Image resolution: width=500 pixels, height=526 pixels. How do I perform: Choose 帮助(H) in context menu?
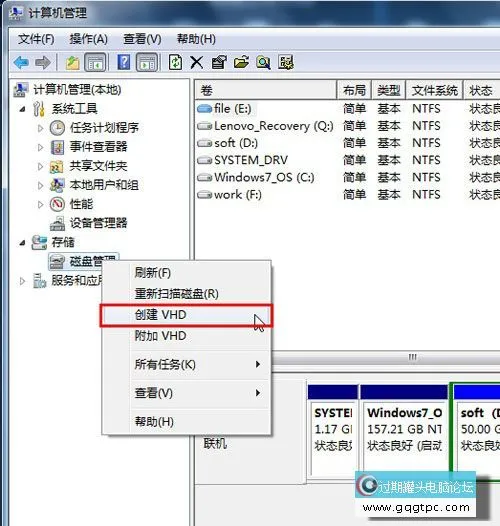point(186,422)
